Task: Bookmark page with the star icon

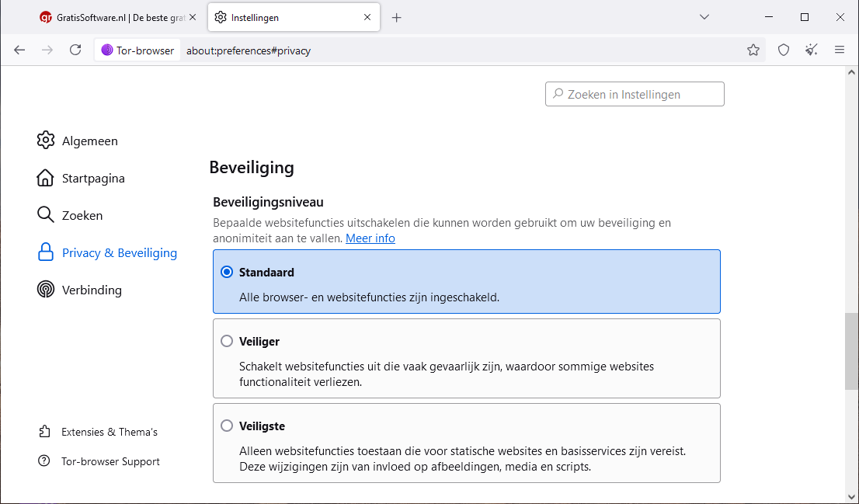Action: pyautogui.click(x=753, y=50)
